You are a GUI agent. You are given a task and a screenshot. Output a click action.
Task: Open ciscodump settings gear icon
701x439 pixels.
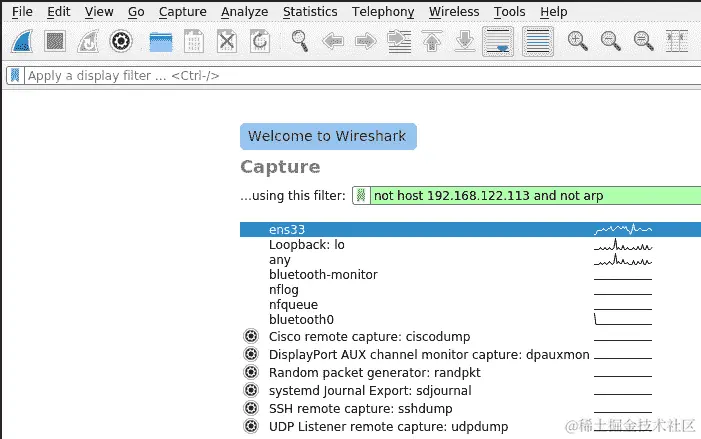tap(251, 336)
